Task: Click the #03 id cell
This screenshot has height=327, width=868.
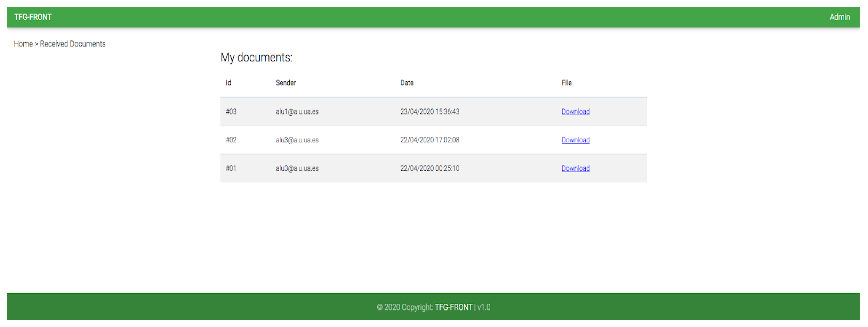Action: [x=231, y=112]
